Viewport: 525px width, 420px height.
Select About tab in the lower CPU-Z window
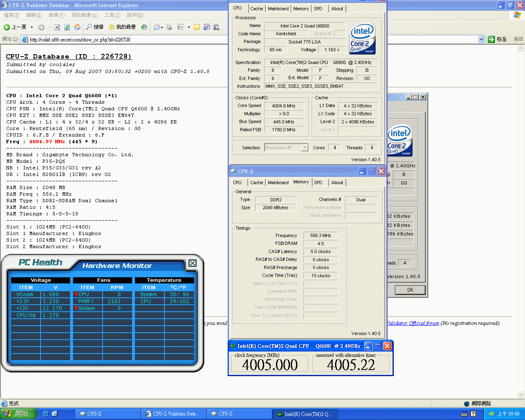click(x=337, y=183)
